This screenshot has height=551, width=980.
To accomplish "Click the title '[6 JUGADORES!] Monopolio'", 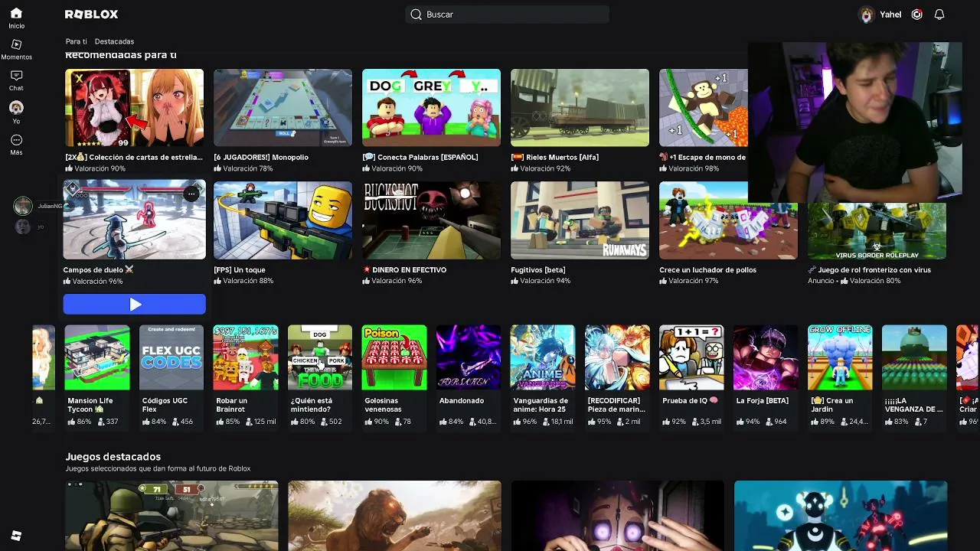I will (261, 157).
